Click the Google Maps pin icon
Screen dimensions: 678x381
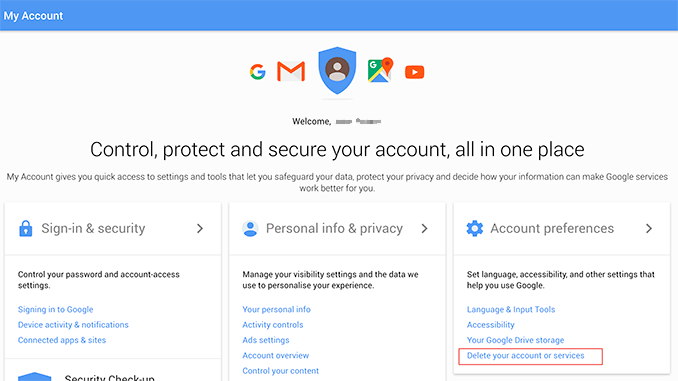(381, 70)
